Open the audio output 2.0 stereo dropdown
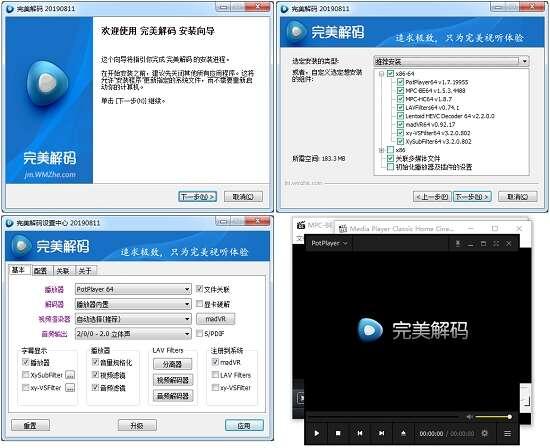The image size is (550, 448). click(133, 334)
